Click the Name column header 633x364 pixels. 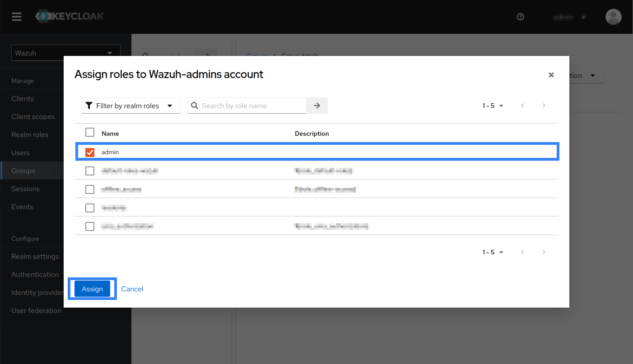click(x=110, y=134)
